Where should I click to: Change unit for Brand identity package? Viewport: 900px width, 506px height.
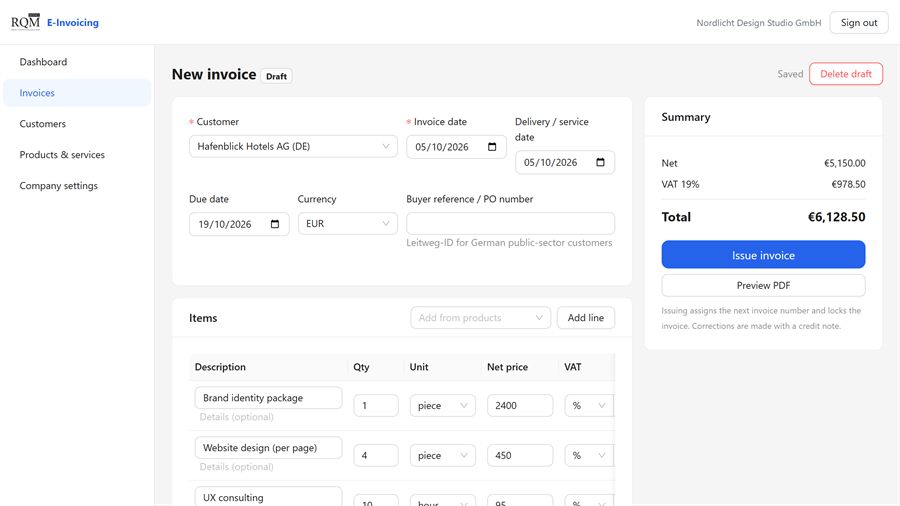click(443, 406)
